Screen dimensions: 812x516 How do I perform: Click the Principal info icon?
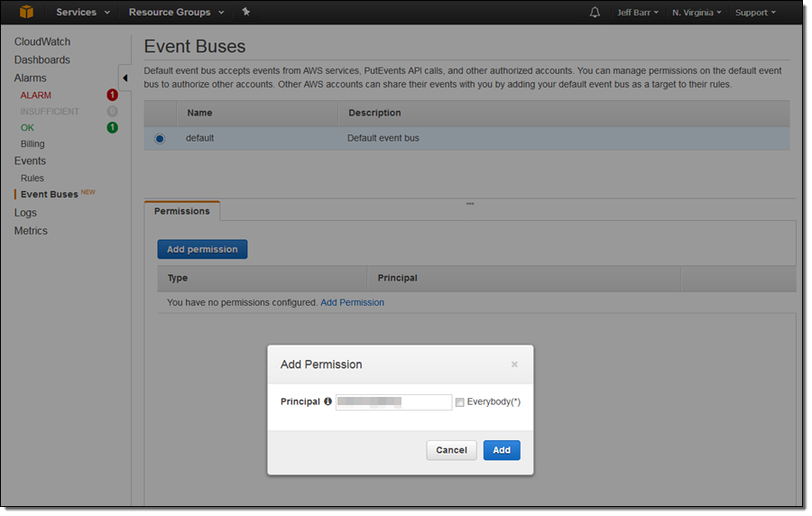pos(328,401)
